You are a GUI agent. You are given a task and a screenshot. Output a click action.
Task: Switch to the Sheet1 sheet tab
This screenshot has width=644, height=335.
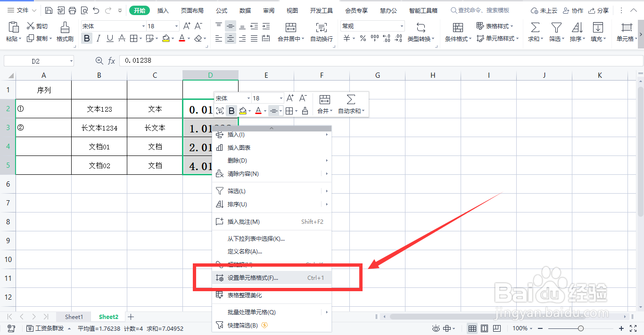pyautogui.click(x=74, y=317)
